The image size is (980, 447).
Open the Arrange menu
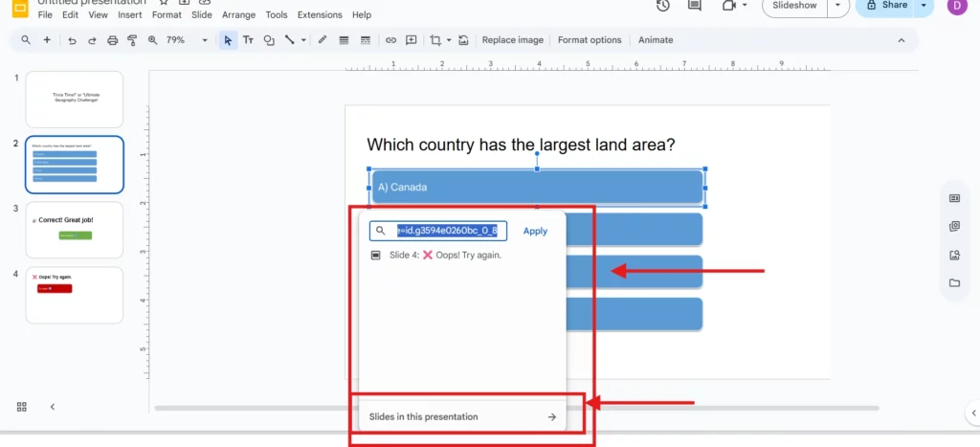pyautogui.click(x=238, y=15)
